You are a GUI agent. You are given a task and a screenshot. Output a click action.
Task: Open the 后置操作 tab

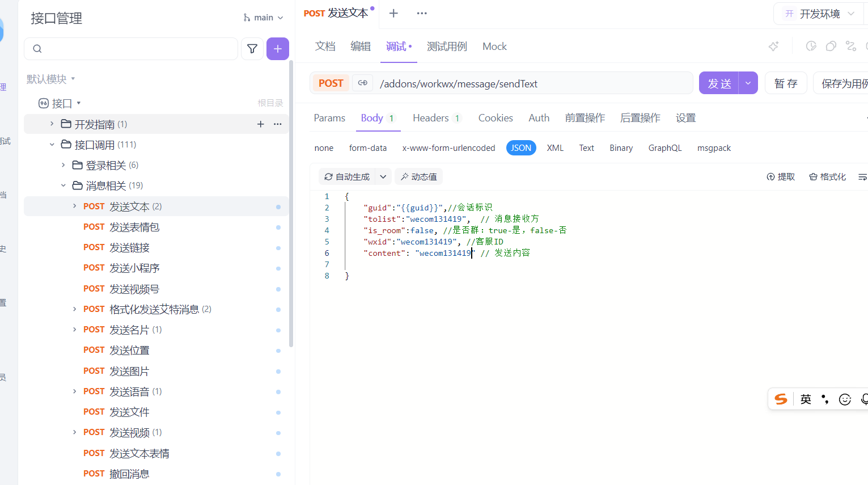(x=640, y=118)
